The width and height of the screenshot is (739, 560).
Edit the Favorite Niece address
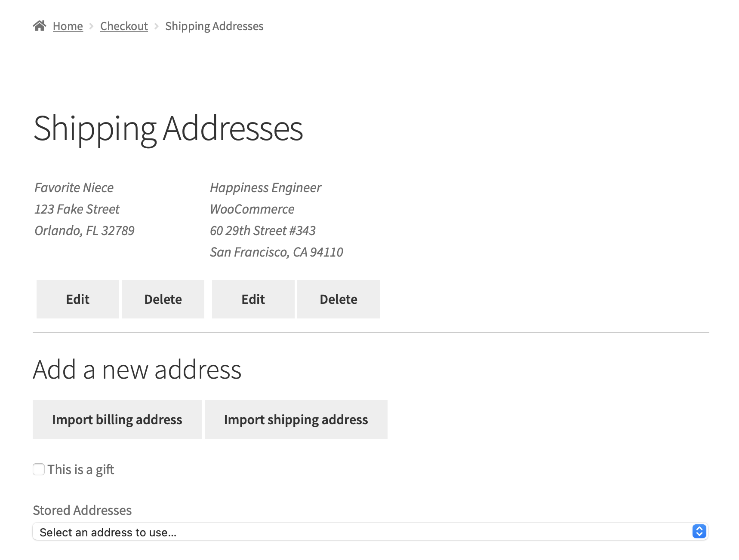77,299
